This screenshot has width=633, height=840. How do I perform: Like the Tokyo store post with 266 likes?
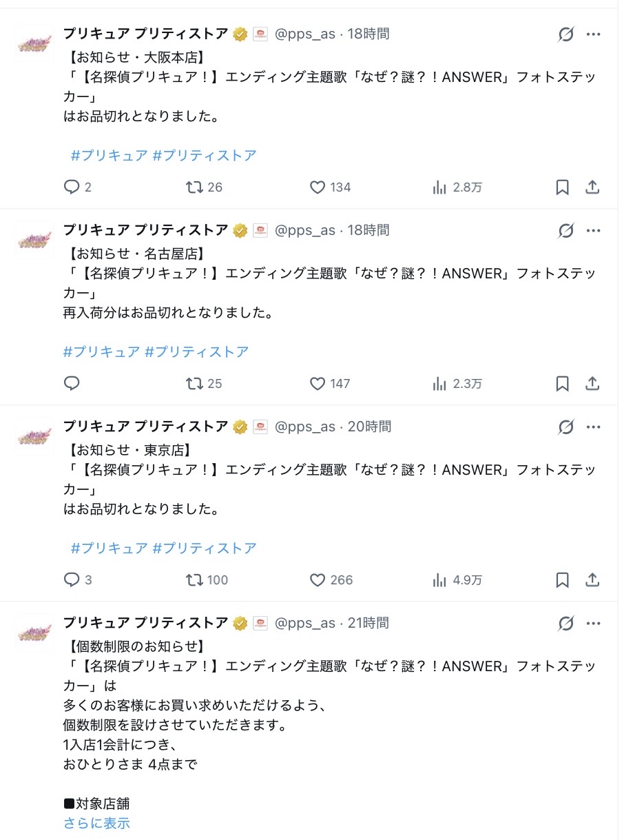coord(318,580)
